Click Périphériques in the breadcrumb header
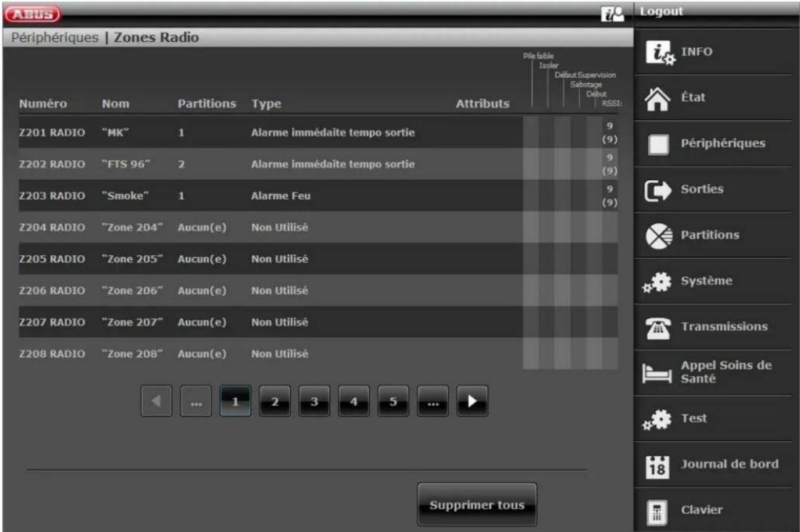The image size is (800, 532). click(55, 38)
